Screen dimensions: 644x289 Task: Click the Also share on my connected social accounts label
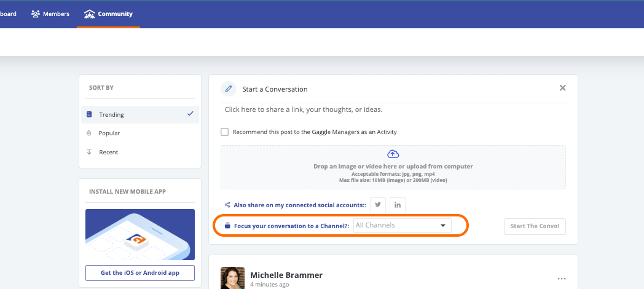[x=300, y=205]
